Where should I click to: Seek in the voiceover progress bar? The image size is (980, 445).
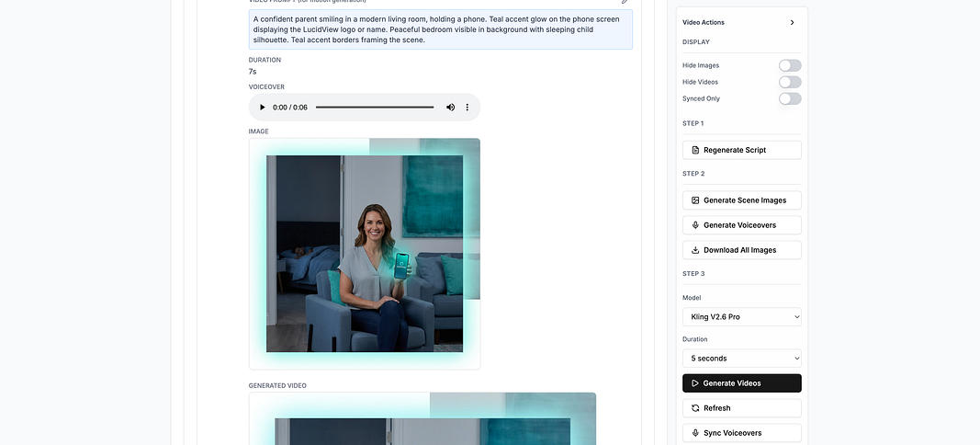(375, 108)
